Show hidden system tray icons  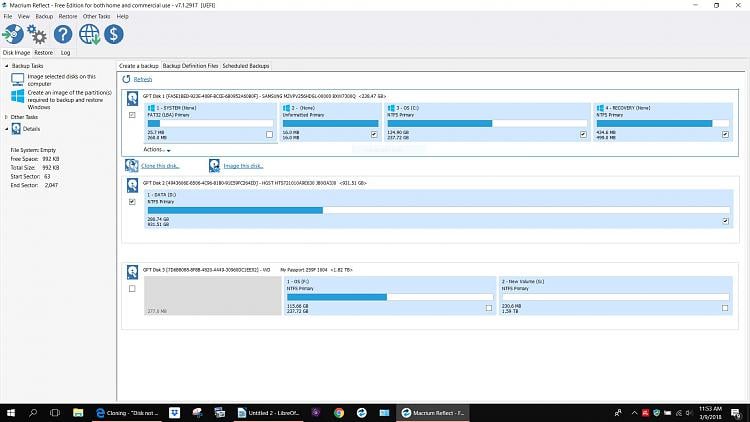point(634,412)
